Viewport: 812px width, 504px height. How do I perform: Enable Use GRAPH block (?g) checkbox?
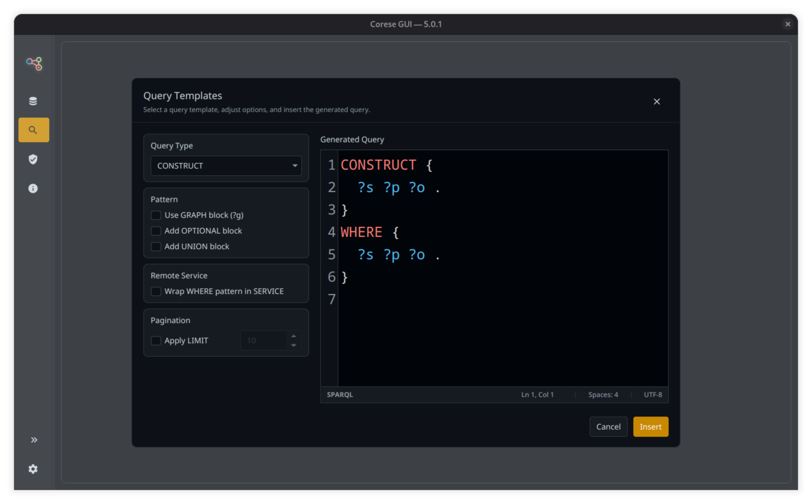click(x=156, y=215)
